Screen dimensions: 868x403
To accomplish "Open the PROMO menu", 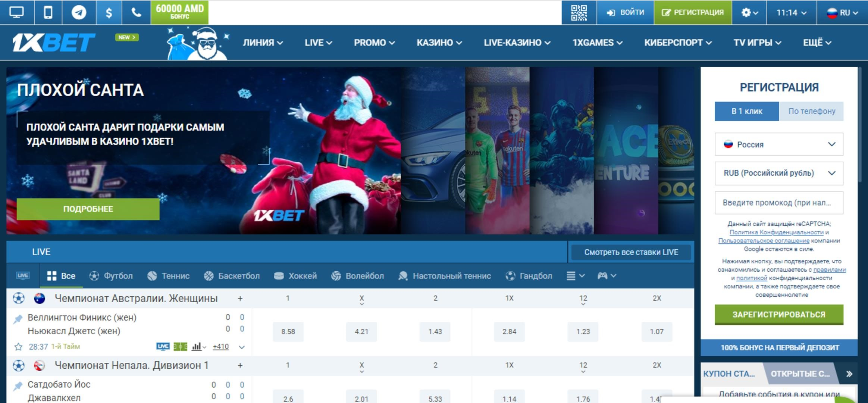I will (x=375, y=43).
